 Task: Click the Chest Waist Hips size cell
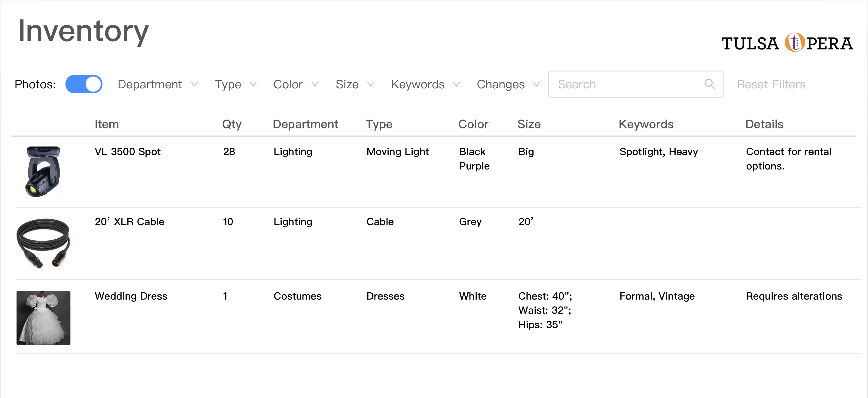click(545, 310)
